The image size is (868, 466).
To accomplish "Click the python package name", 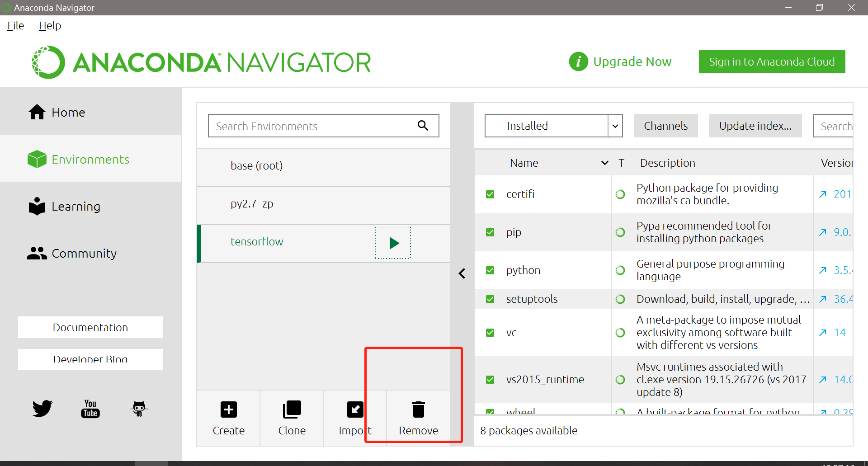I will 523,270.
